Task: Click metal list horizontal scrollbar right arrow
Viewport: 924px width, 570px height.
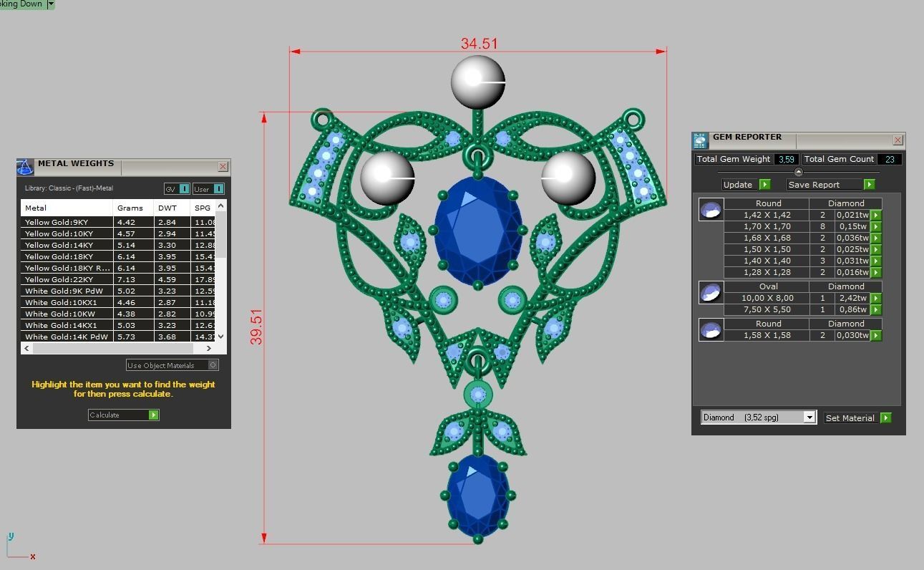Action: pyautogui.click(x=209, y=348)
